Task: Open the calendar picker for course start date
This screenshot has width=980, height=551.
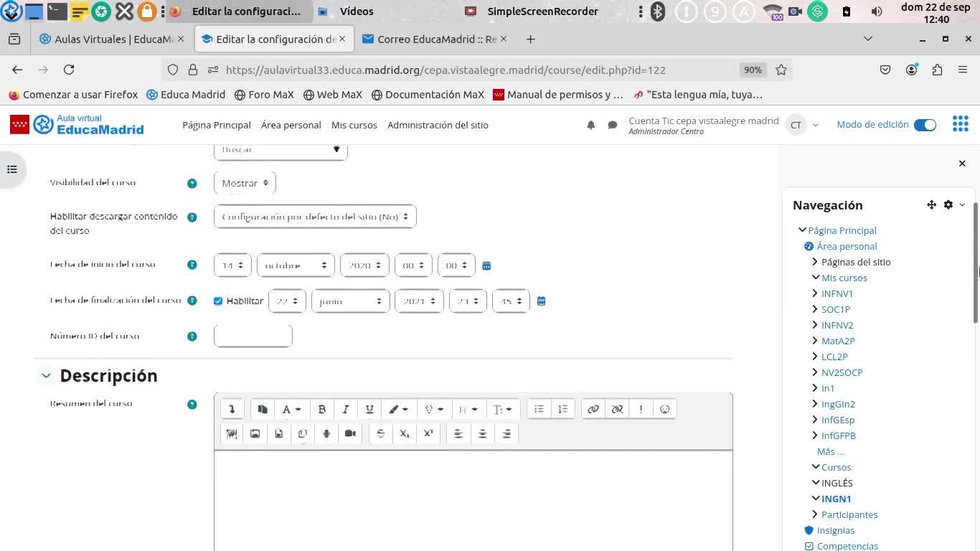Action: [x=486, y=265]
